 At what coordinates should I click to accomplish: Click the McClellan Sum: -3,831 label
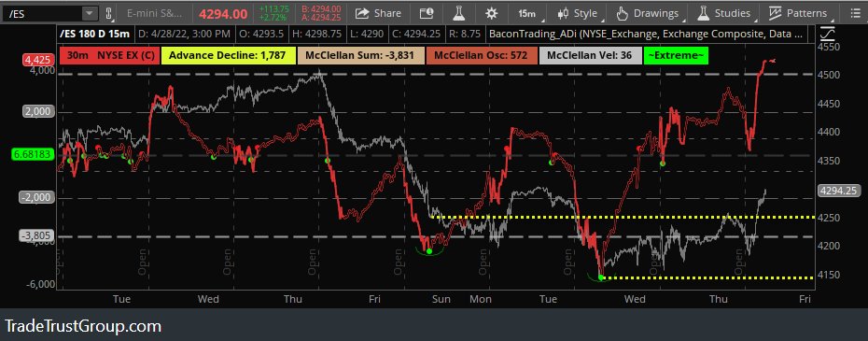tap(361, 55)
